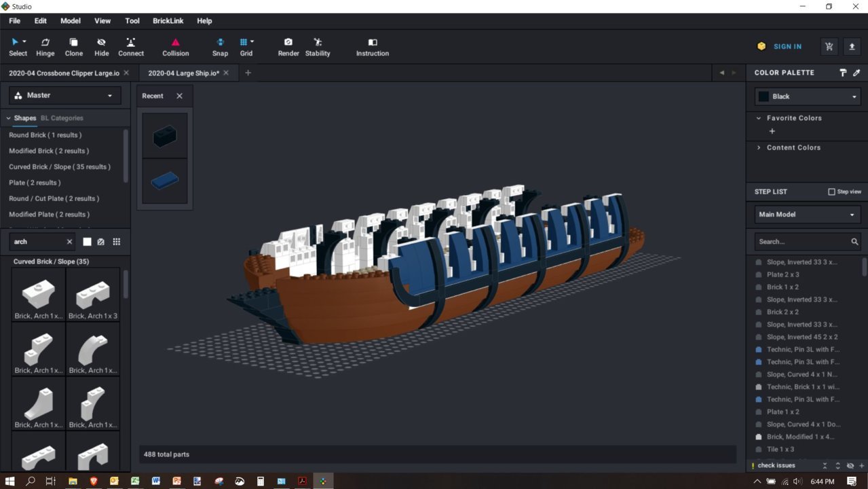
Task: Add a favorite color with plus
Action: (x=772, y=131)
